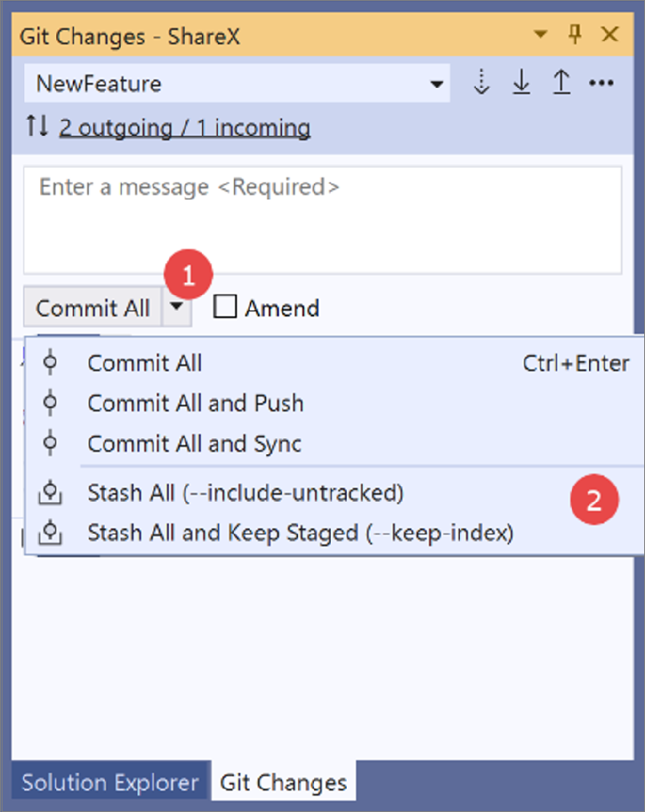Click the Fetch dotted-arrow icon
Image resolution: width=645 pixels, height=812 pixels.
pos(482,82)
